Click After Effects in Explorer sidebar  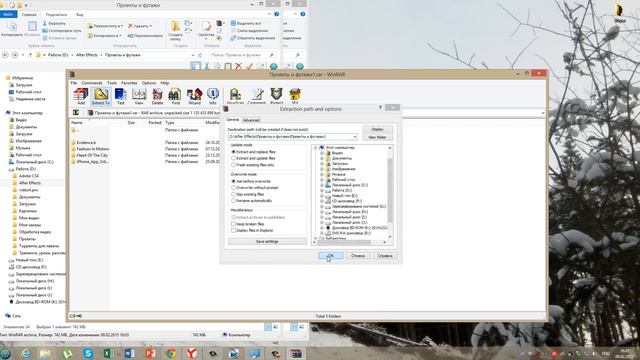click(x=29, y=183)
